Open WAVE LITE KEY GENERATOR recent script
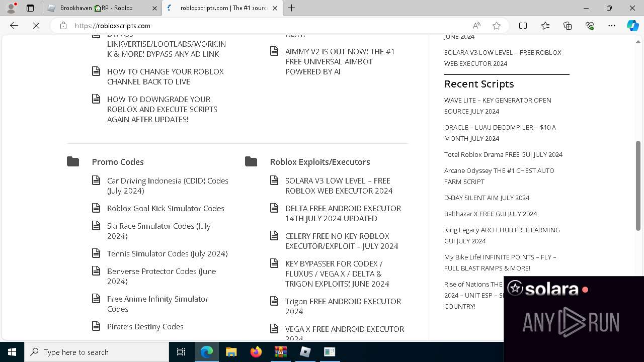 tap(498, 106)
